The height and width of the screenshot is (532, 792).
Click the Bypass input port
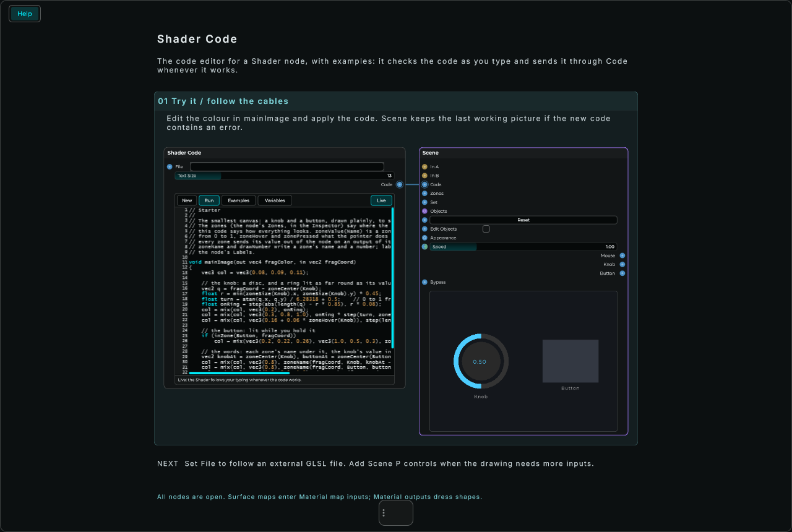pyautogui.click(x=424, y=282)
